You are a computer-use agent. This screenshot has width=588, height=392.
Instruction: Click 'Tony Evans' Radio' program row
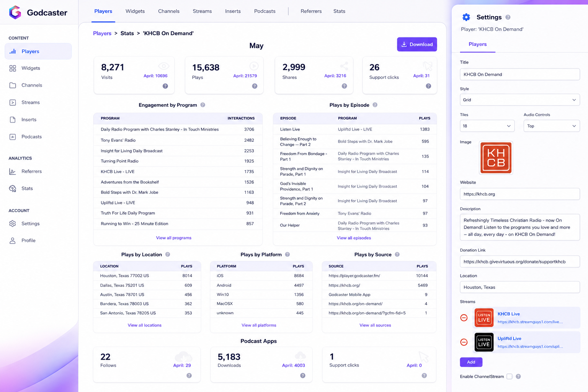(178, 140)
